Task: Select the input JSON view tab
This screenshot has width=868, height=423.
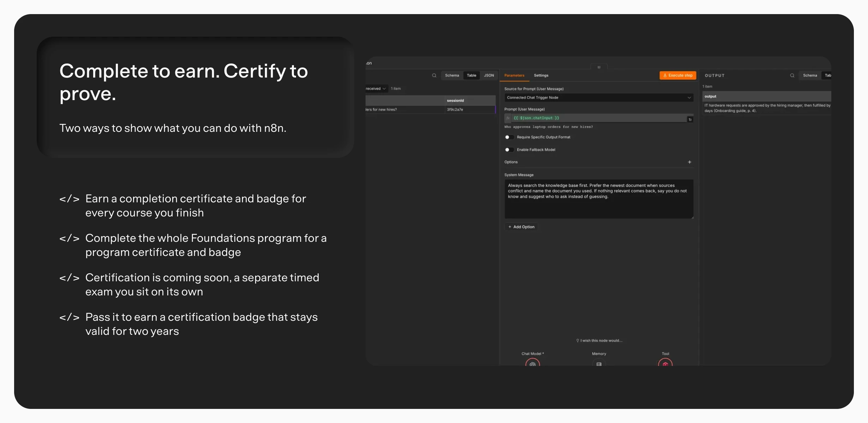Action: (489, 75)
